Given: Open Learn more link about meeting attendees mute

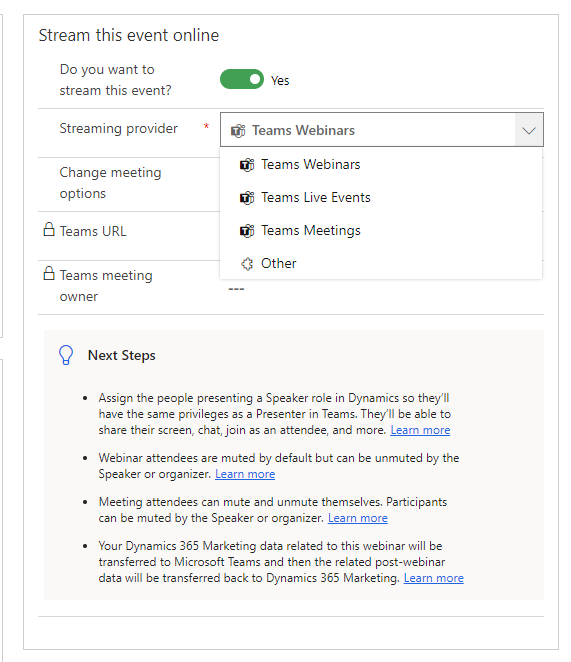Looking at the screenshot, I should [358, 518].
